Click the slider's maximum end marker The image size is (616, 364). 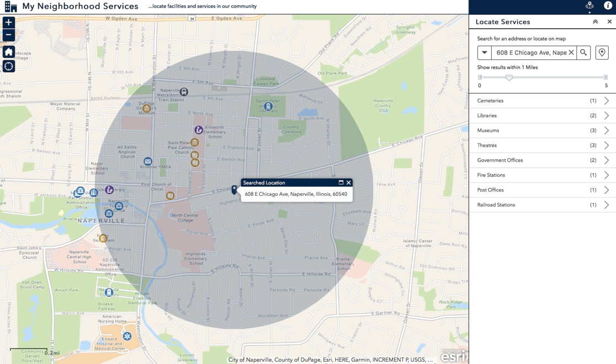tap(606, 77)
